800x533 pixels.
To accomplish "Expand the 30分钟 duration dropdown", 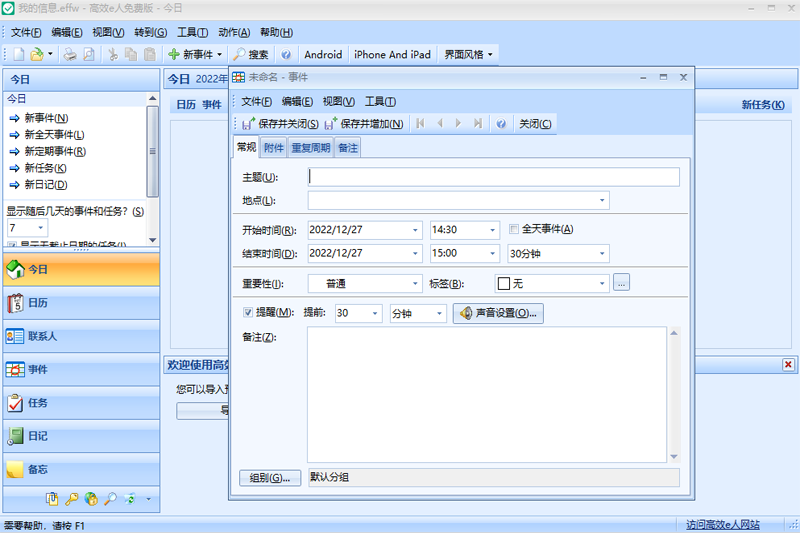I will pyautogui.click(x=602, y=253).
